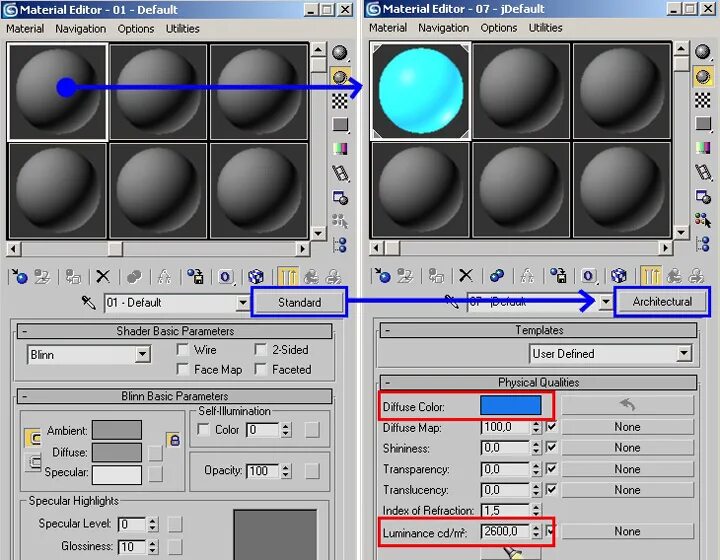
Task: Click Sample UV Tiling icon in left editor
Action: click(340, 124)
